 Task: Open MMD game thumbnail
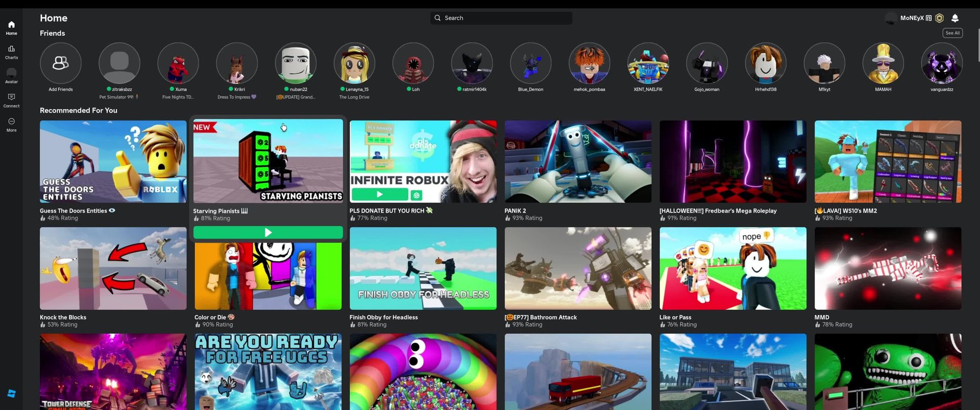coord(888,268)
